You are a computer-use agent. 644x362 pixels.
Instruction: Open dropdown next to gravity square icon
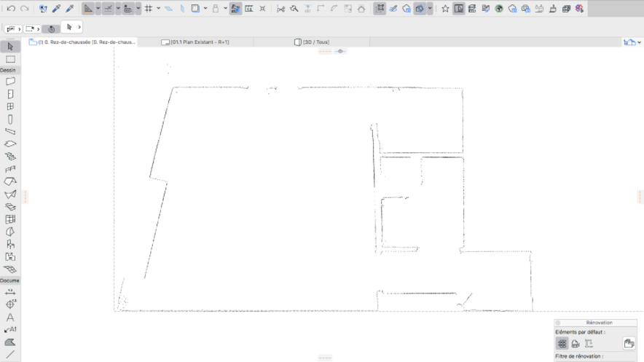point(205,9)
